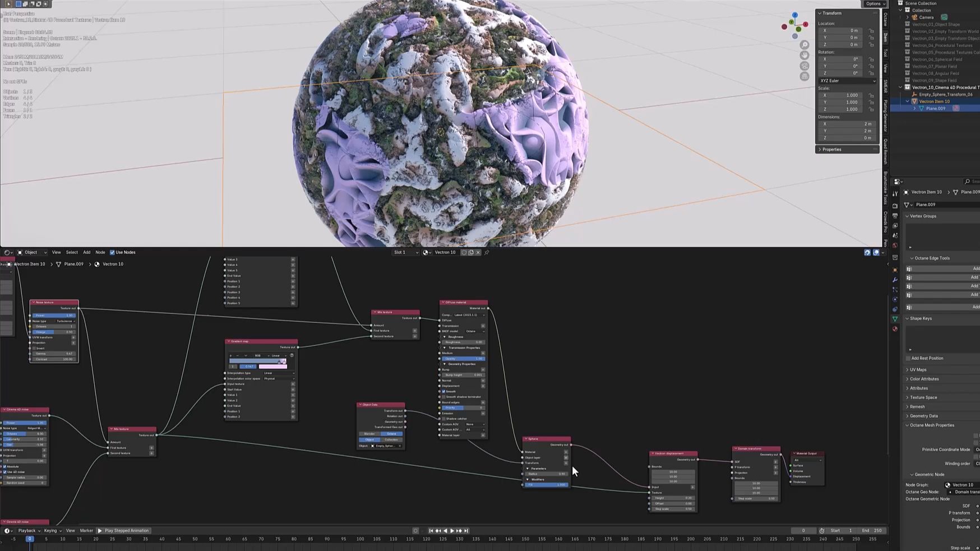Unlink the Vectron 10 material with X

click(x=478, y=252)
